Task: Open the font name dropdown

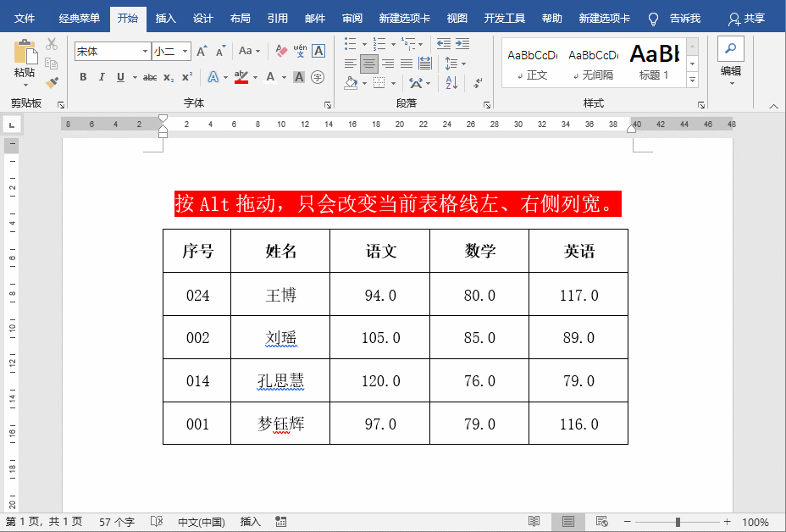Action: [x=146, y=51]
